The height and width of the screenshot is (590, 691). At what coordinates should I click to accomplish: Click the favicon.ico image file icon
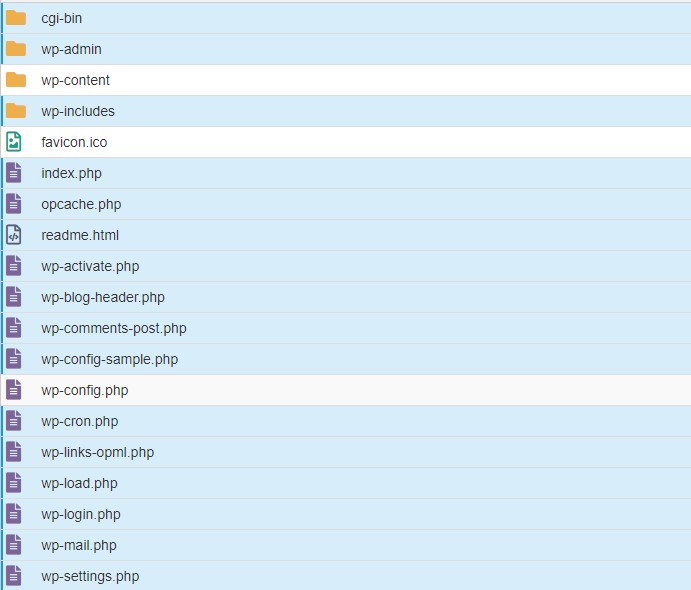point(14,142)
